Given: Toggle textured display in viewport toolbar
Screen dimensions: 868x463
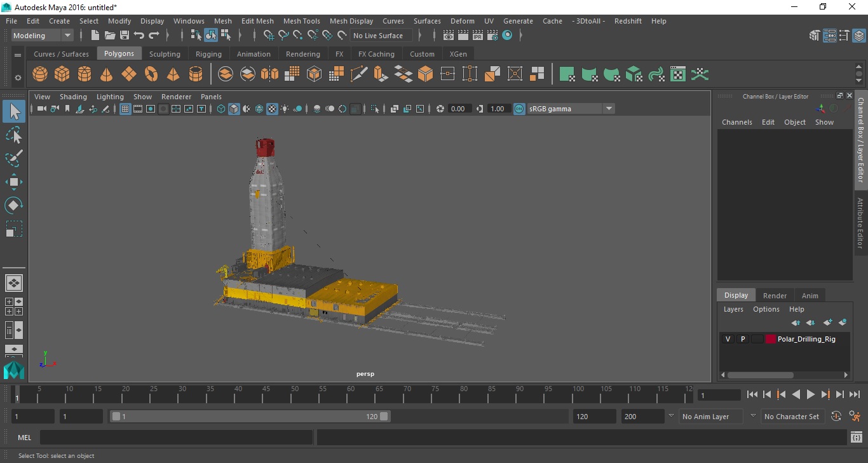Looking at the screenshot, I should 272,109.
